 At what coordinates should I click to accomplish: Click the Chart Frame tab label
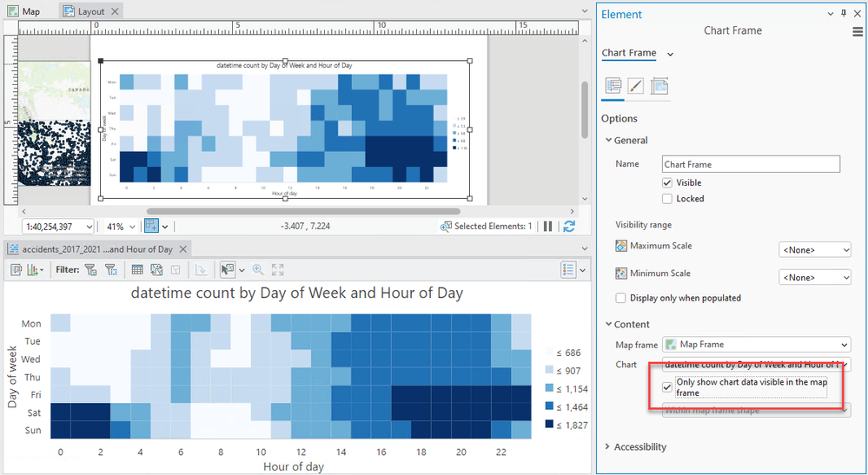[x=629, y=52]
